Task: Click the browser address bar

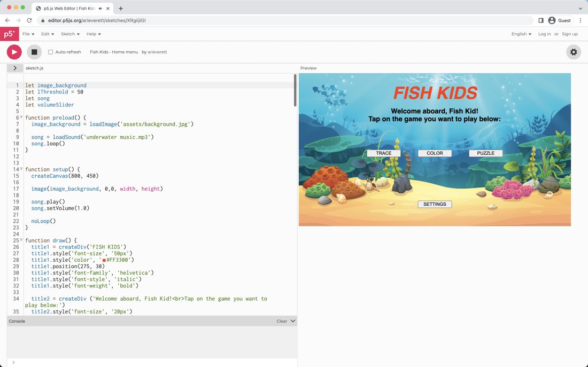Action: pos(285,20)
